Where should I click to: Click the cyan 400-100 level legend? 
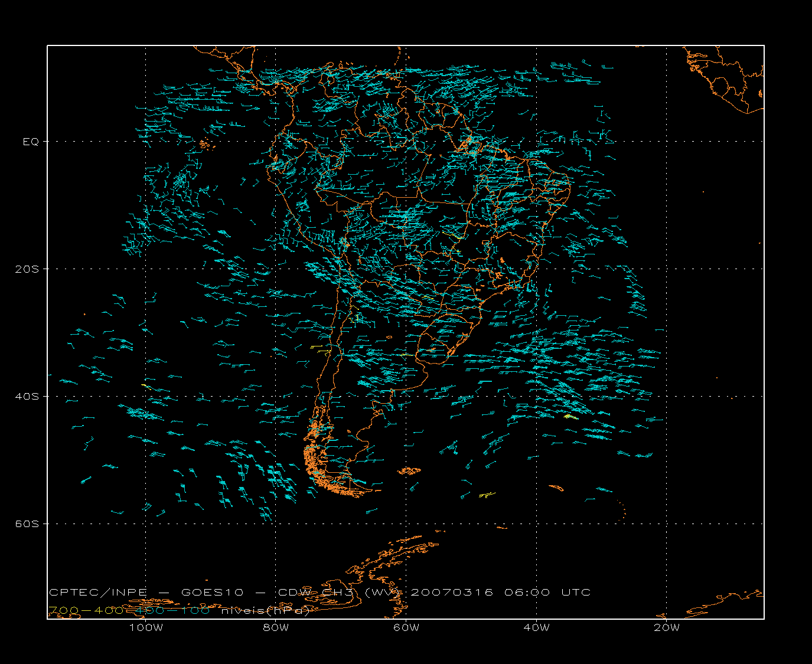coord(172,611)
